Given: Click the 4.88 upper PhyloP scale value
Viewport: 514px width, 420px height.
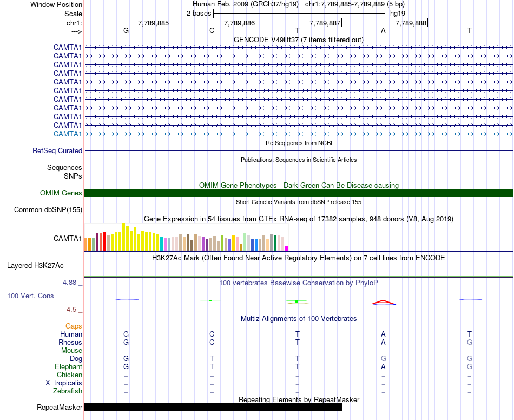Looking at the screenshot, I should tap(69, 283).
